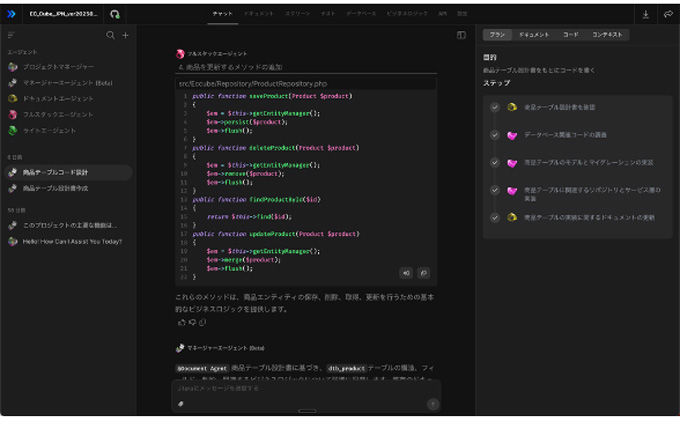
Task: Open 商品テーブル設計書作成 chat
Action: point(56,187)
